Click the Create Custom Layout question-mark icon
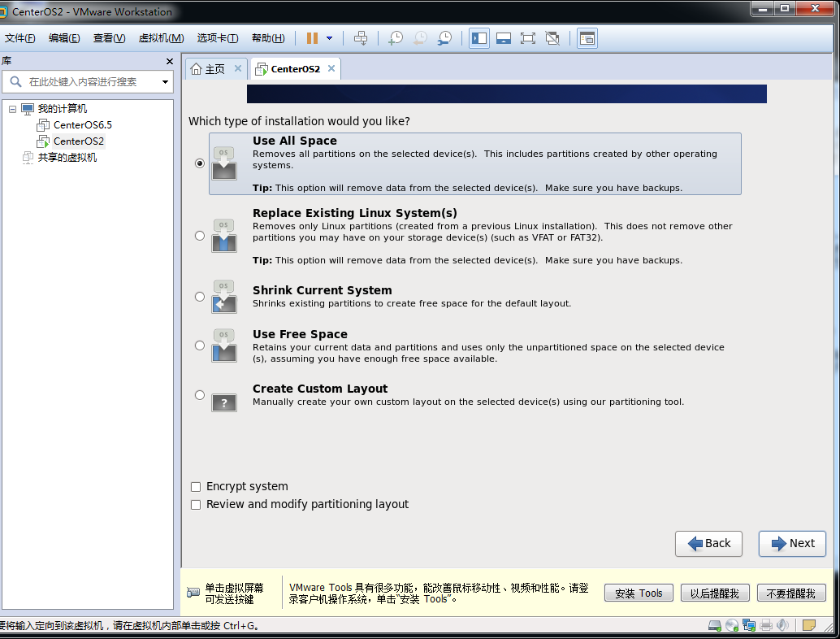 pyautogui.click(x=224, y=402)
